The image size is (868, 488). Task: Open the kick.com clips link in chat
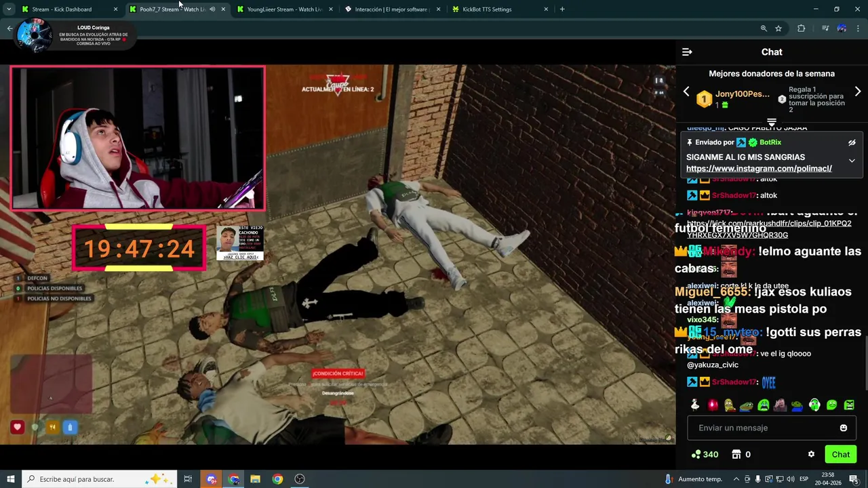pos(769,229)
